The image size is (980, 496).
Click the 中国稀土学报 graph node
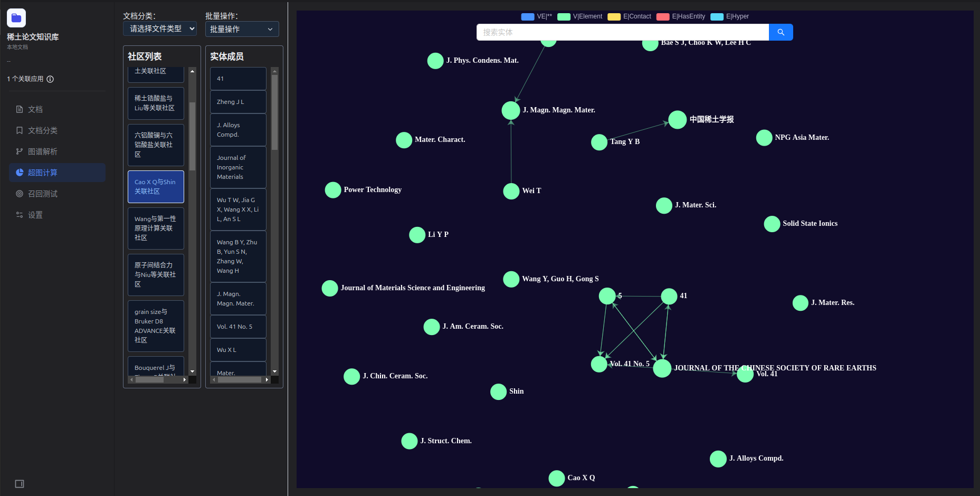pos(678,120)
